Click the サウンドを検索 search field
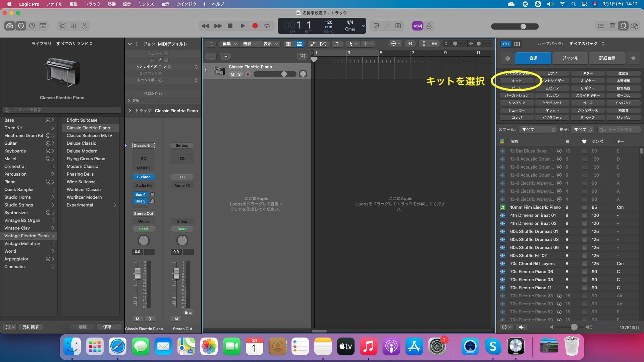The width and height of the screenshot is (644, 362). click(x=62, y=110)
